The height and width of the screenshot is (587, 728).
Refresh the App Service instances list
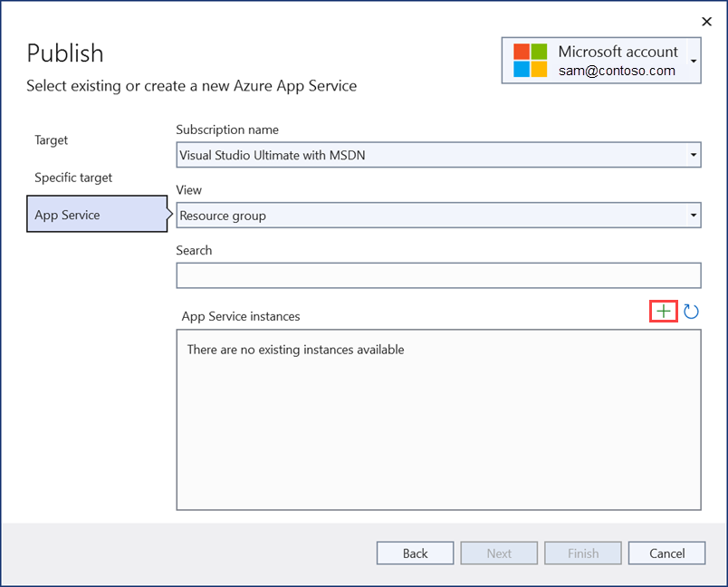(691, 312)
